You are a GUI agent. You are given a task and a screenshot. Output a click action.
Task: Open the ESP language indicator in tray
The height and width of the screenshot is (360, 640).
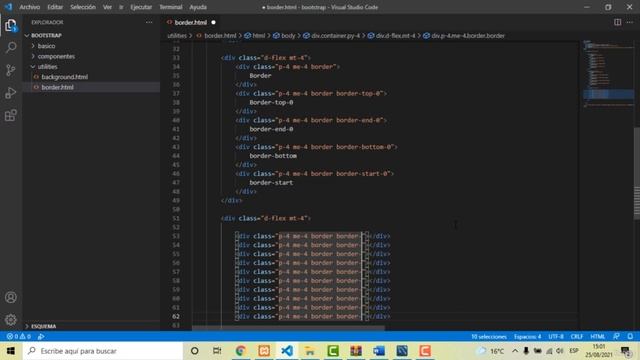pos(574,351)
